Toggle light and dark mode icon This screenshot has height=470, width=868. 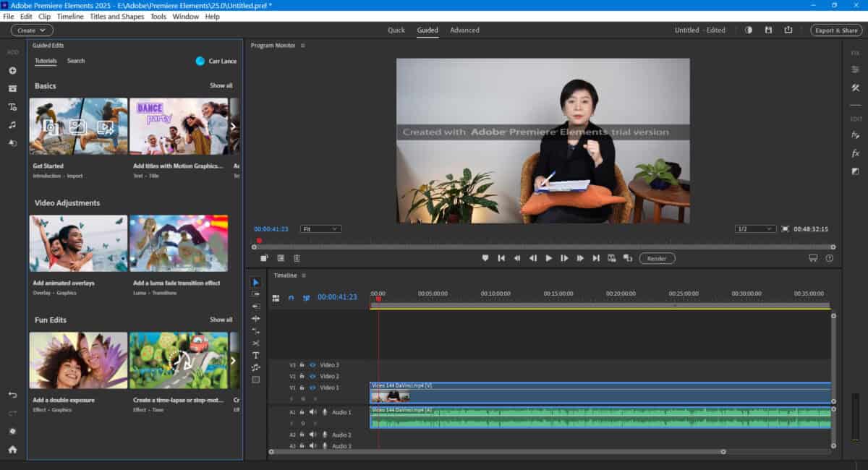(749, 30)
